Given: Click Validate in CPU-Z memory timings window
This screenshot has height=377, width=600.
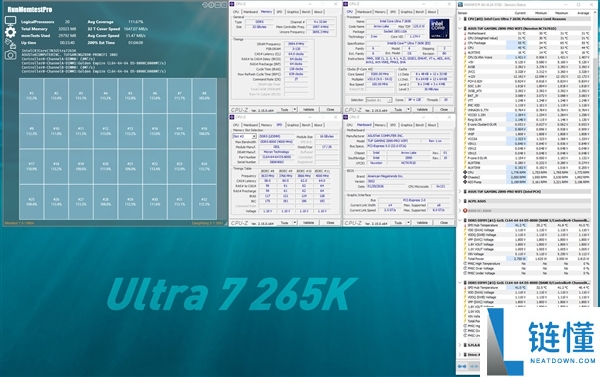Looking at the screenshot, I should 309,109.
